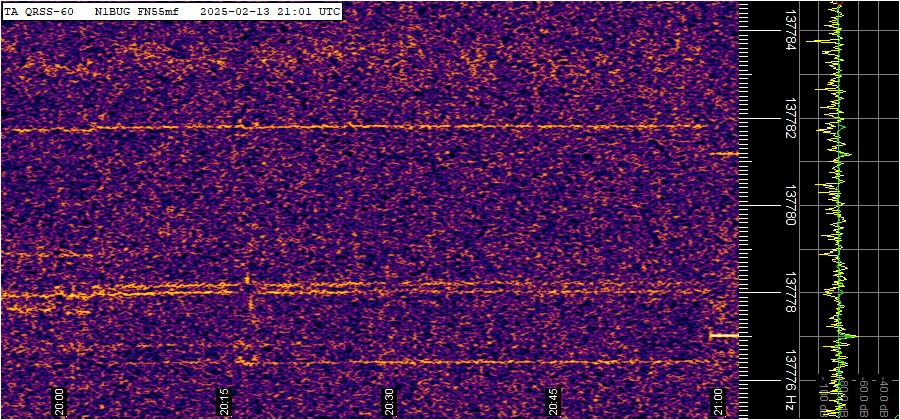Click the long signal trace near 137782
This screenshot has width=900, height=420.
[x=350, y=127]
